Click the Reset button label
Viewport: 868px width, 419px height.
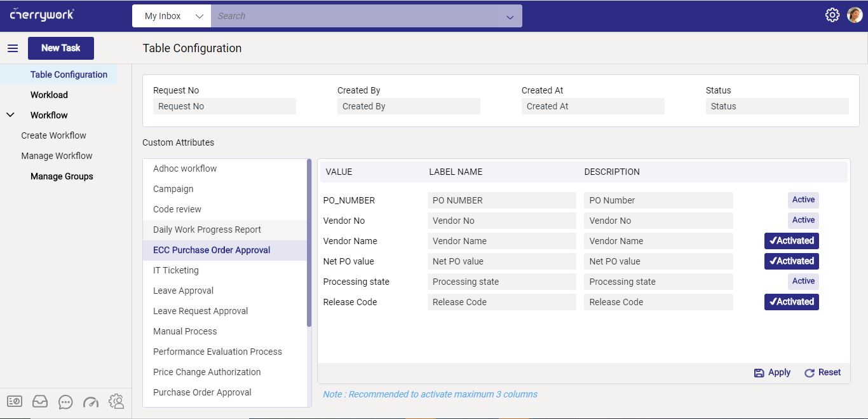pyautogui.click(x=829, y=373)
